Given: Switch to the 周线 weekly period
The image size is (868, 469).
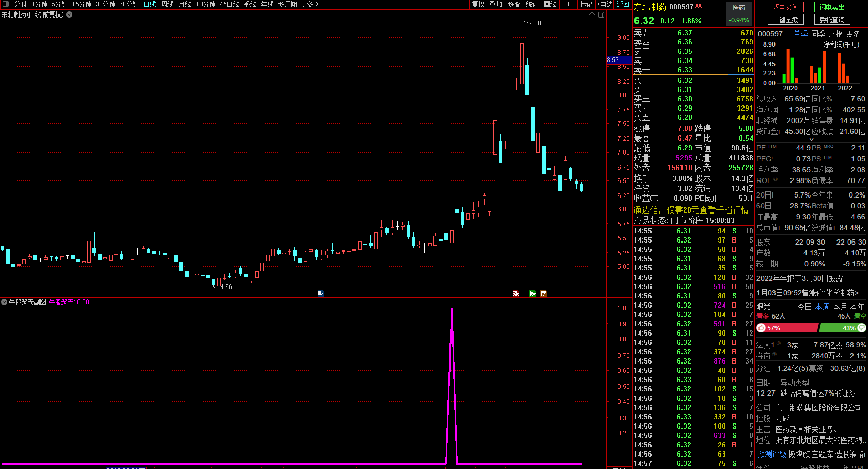Looking at the screenshot, I should point(167,4).
